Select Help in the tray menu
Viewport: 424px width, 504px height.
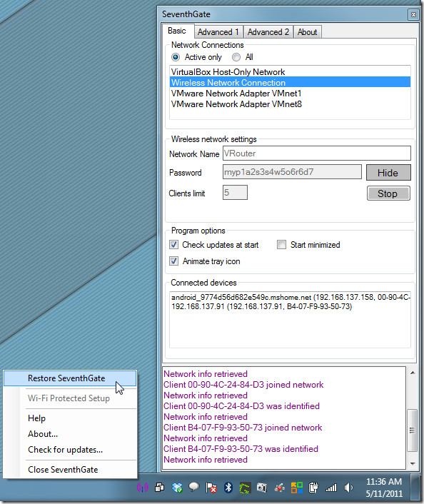tap(70, 418)
